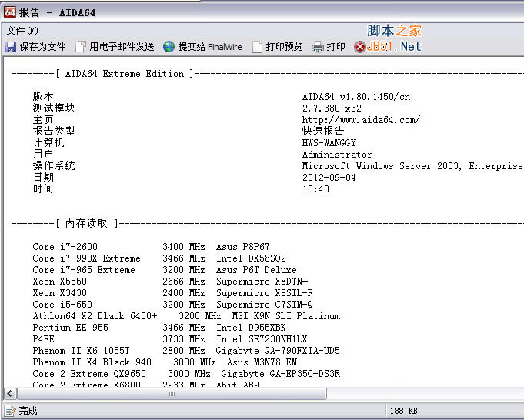The width and height of the screenshot is (524, 420).
Task: Click the 2012-09-04 date value
Action: pos(329,178)
